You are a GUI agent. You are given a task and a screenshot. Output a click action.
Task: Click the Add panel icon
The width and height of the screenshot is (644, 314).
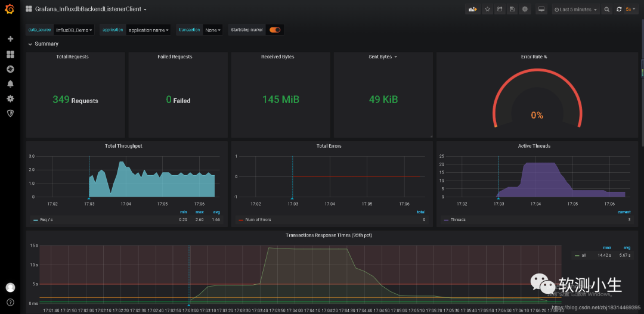point(473,9)
